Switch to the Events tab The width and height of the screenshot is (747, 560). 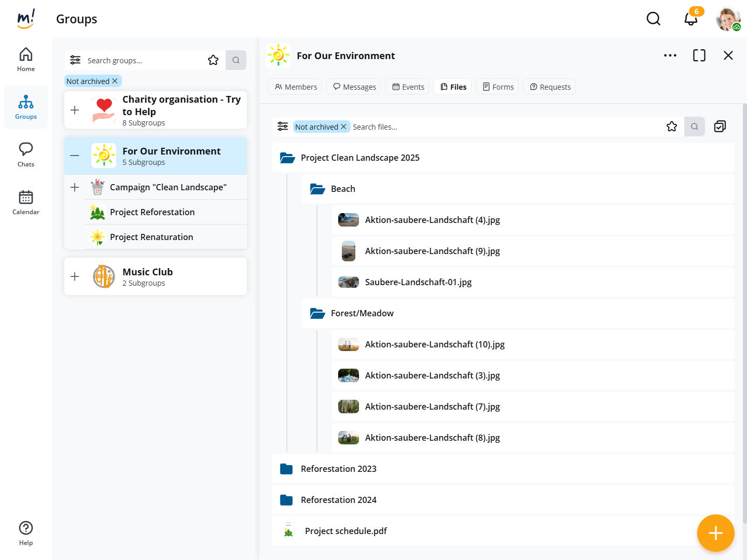408,87
